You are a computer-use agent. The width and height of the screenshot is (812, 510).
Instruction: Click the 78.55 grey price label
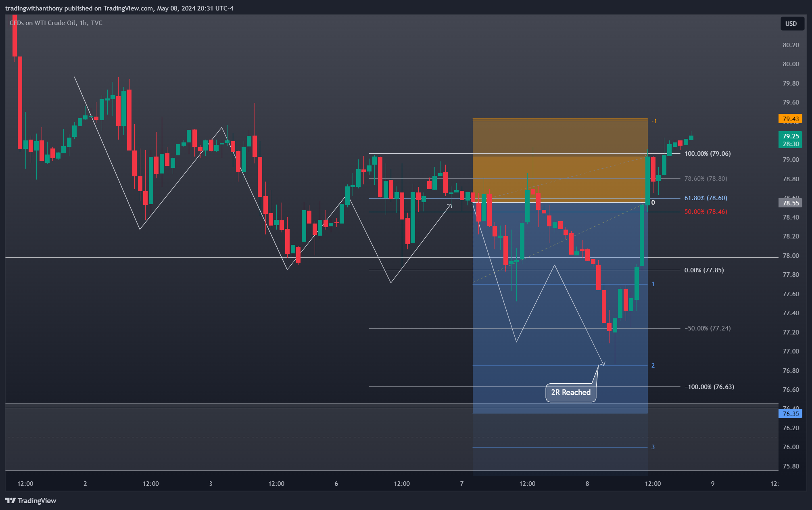point(790,203)
